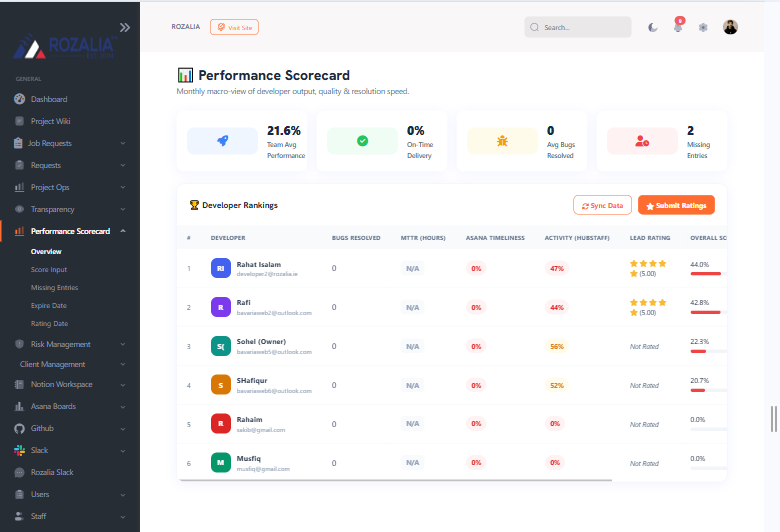780x532 pixels.
Task: Open Missing Entries submenu item
Action: pos(54,287)
